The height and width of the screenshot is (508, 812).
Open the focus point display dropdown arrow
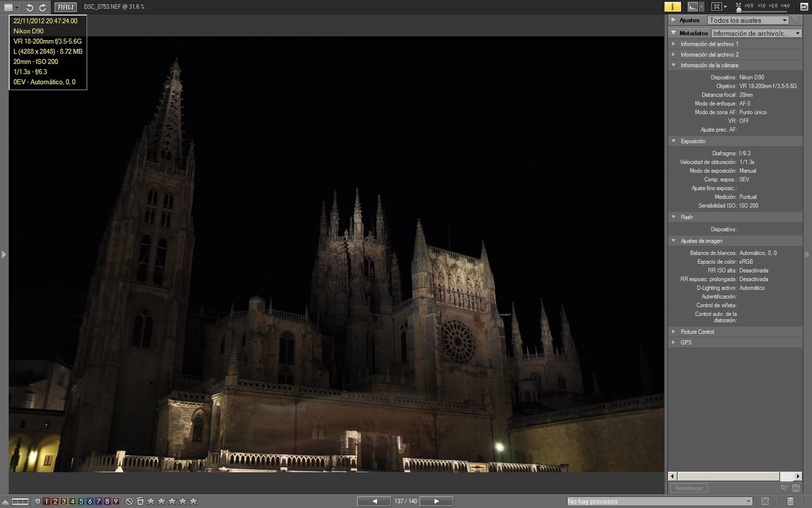point(725,7)
